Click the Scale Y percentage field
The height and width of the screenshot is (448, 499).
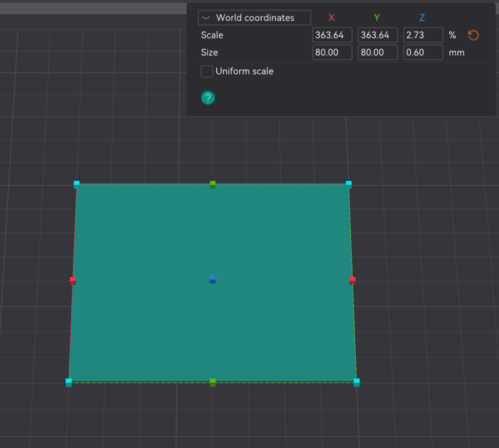click(378, 35)
